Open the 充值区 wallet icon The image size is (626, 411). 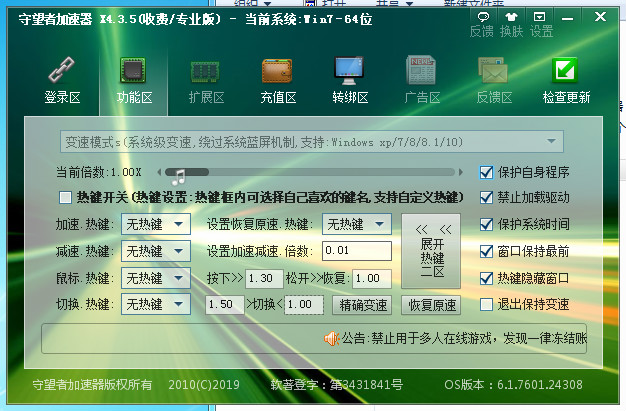point(277,71)
